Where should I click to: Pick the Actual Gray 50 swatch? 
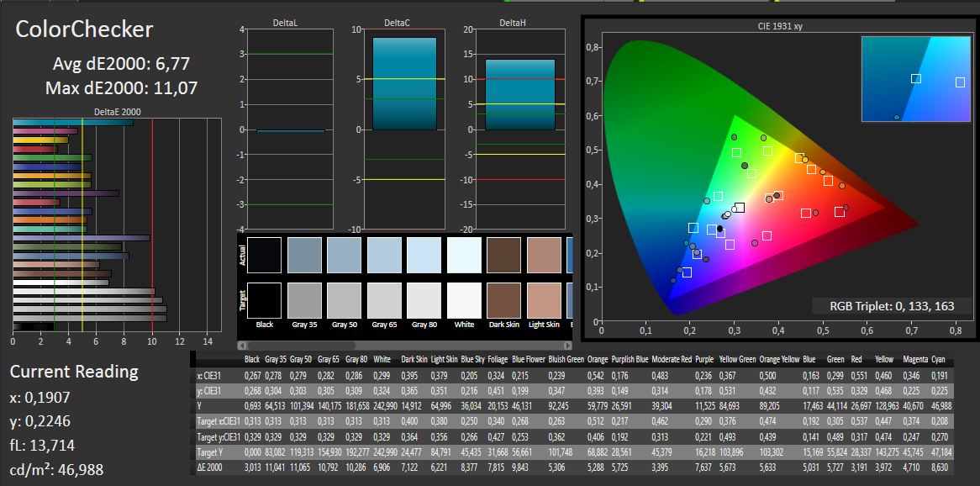point(345,255)
